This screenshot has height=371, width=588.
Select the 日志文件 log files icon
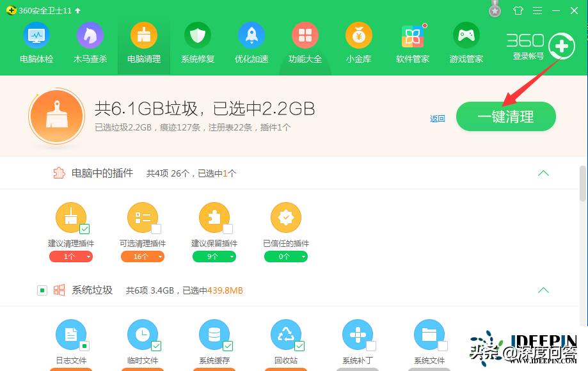[x=71, y=334]
